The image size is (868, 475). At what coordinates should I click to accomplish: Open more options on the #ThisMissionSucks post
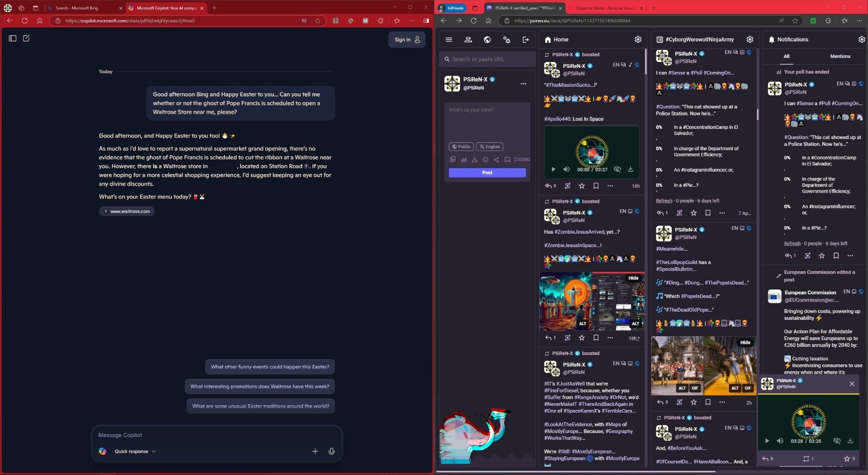(610, 186)
